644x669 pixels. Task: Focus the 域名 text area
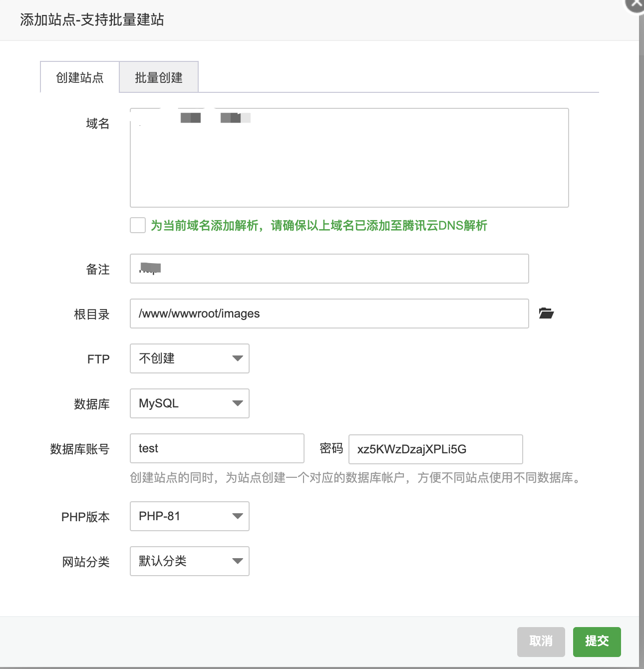(x=349, y=165)
